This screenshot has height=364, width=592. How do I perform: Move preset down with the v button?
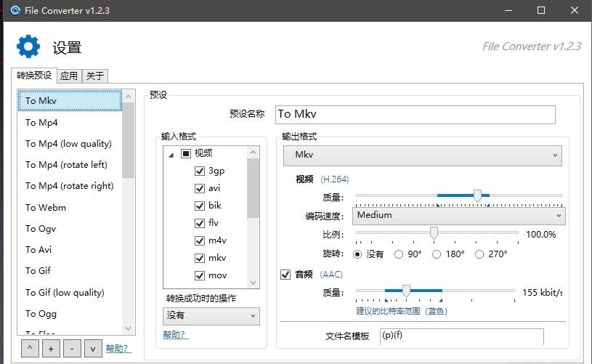(x=93, y=349)
